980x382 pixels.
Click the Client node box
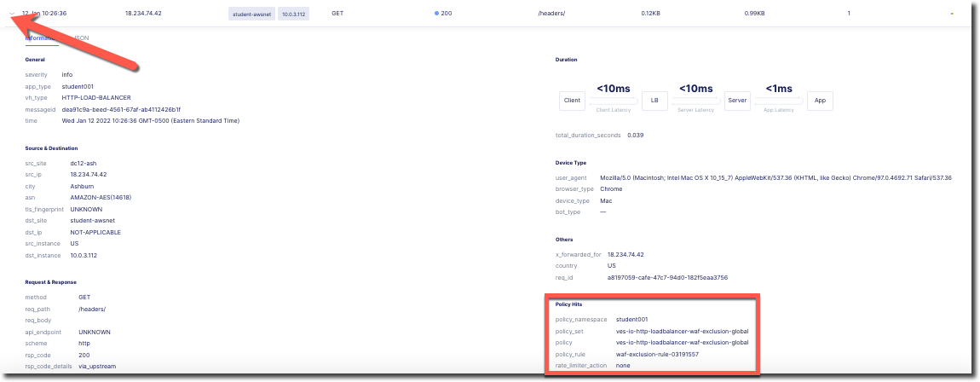(572, 101)
